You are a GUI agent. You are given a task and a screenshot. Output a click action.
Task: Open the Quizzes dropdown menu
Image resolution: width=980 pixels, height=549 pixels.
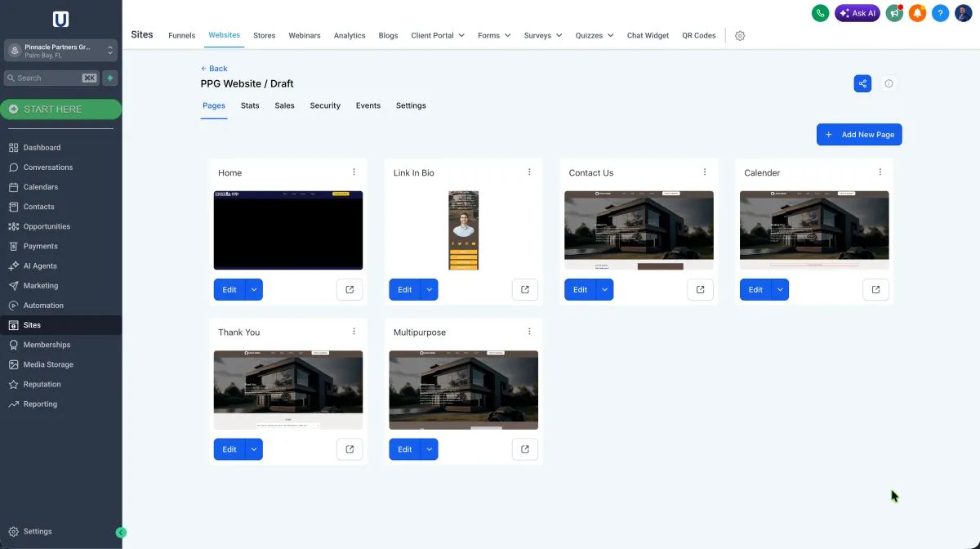[x=595, y=36]
